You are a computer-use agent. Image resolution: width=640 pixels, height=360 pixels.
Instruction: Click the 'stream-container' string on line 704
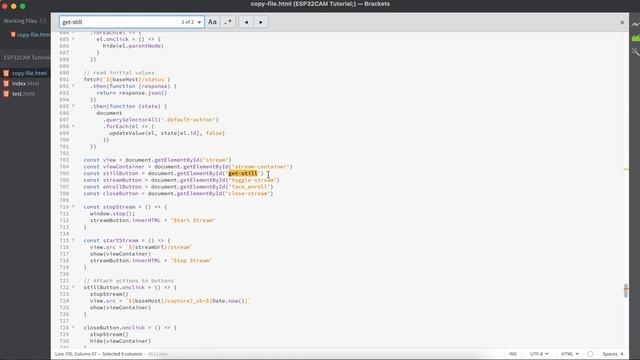(x=260, y=167)
